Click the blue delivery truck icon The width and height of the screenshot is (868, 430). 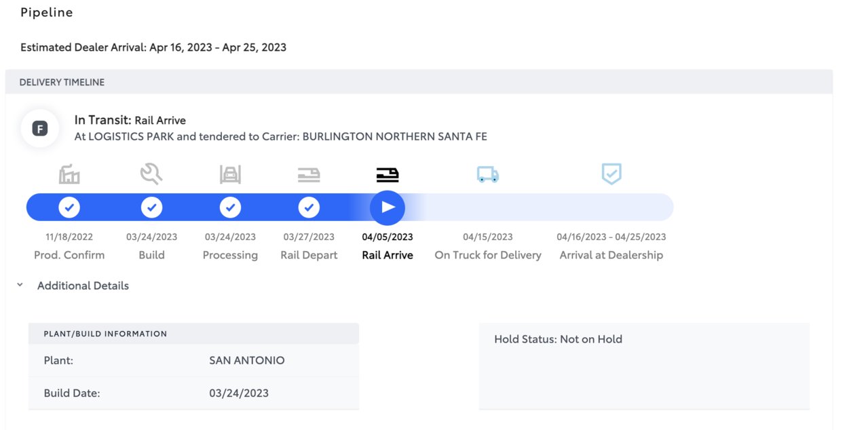point(488,175)
